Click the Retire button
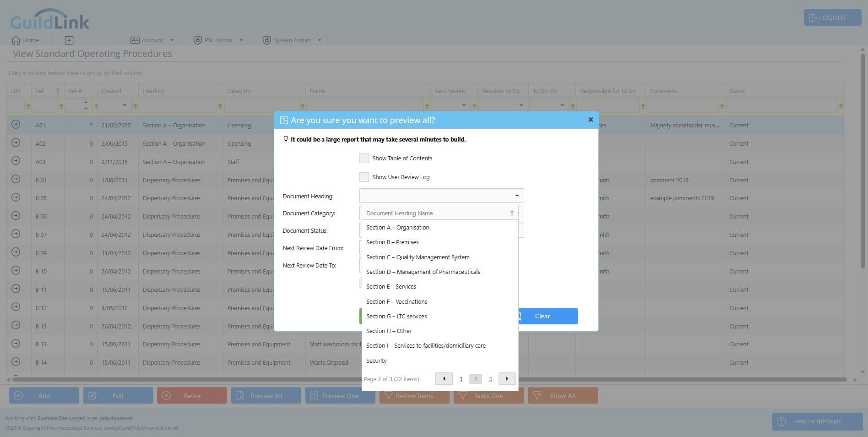868x437 pixels. [192, 396]
